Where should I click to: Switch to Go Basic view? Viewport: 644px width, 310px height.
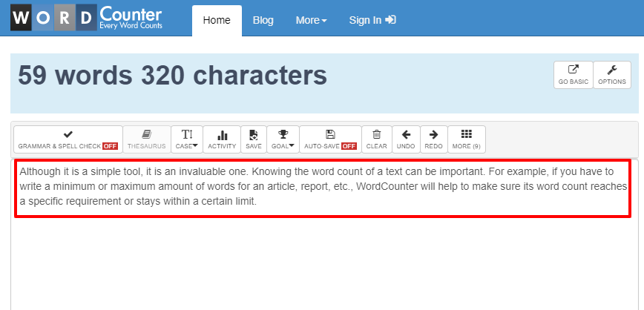pos(574,75)
